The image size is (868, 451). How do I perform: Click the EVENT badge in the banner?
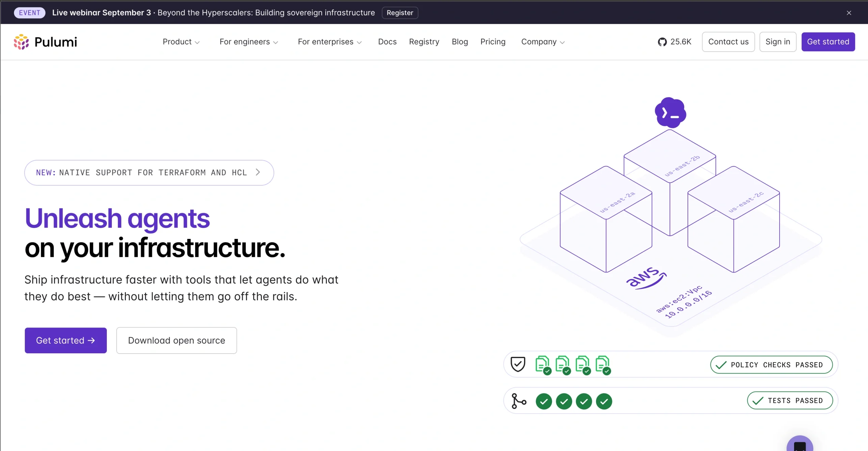[x=29, y=13]
